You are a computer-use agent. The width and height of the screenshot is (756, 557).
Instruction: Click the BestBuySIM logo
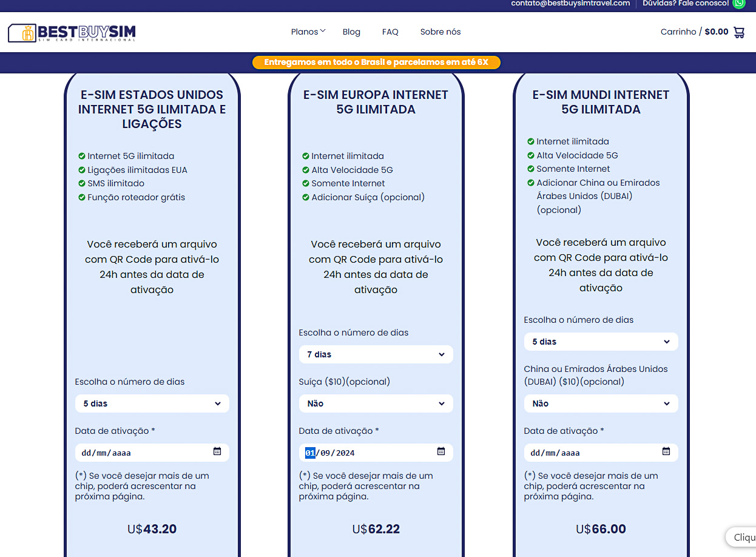point(72,32)
